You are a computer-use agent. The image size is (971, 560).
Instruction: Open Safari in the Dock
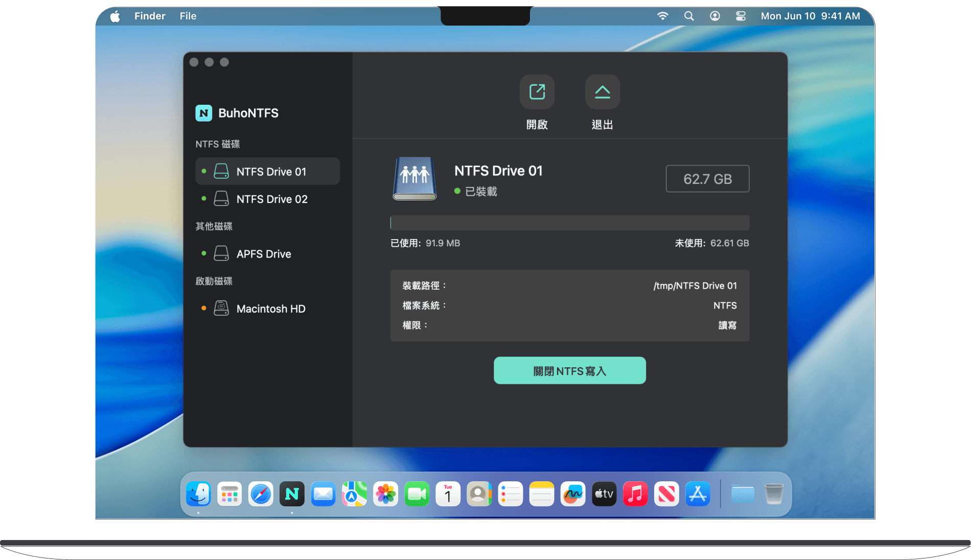point(261,494)
